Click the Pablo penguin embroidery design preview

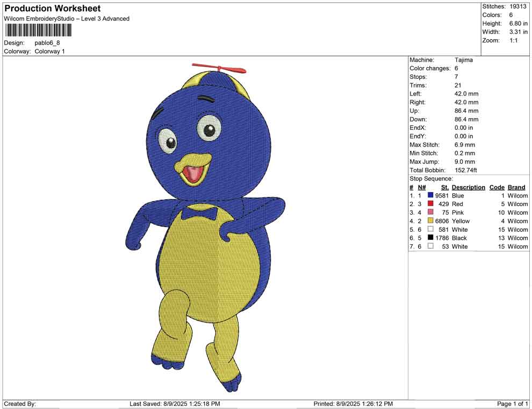click(205, 227)
